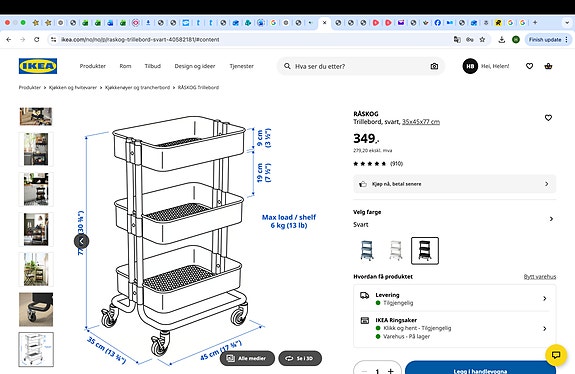Click Bytt varehus link

pyautogui.click(x=540, y=276)
